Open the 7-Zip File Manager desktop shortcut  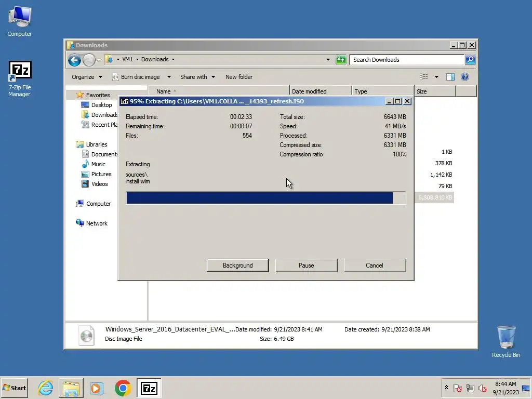tap(20, 79)
